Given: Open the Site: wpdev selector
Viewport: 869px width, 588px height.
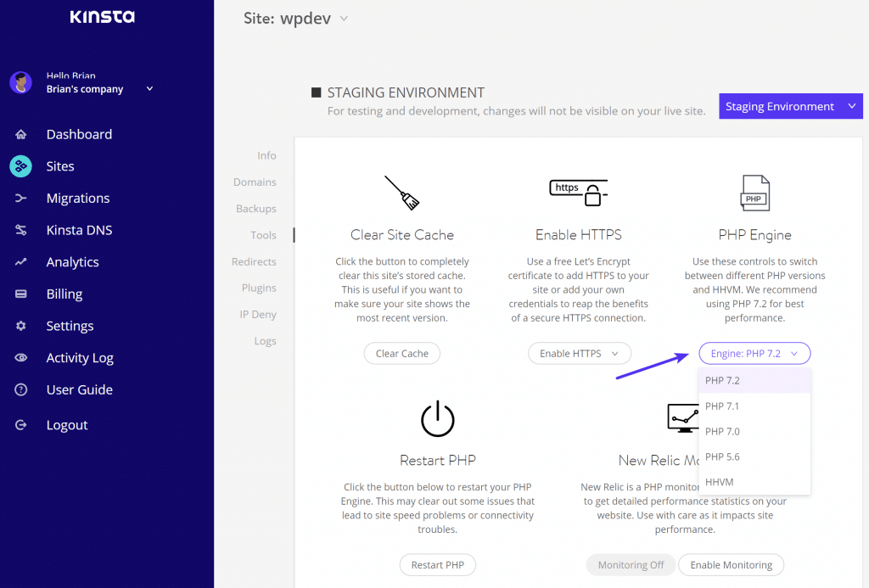Looking at the screenshot, I should click(x=296, y=19).
